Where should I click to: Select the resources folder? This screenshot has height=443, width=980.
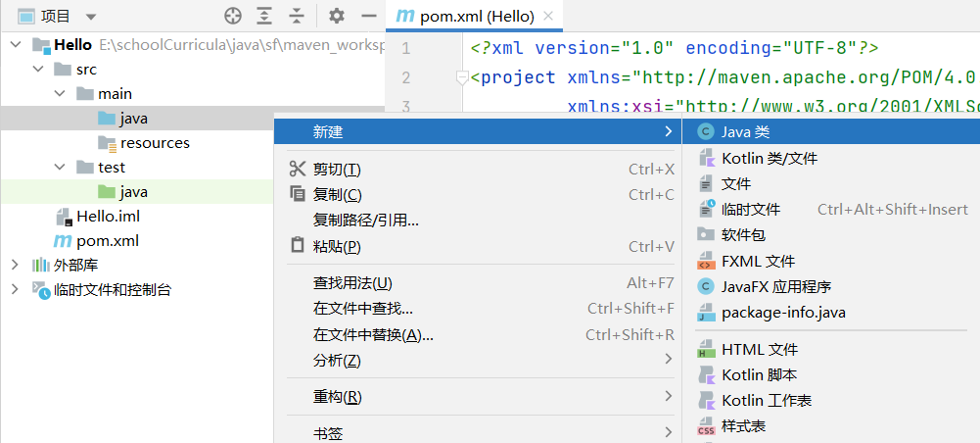click(x=155, y=143)
